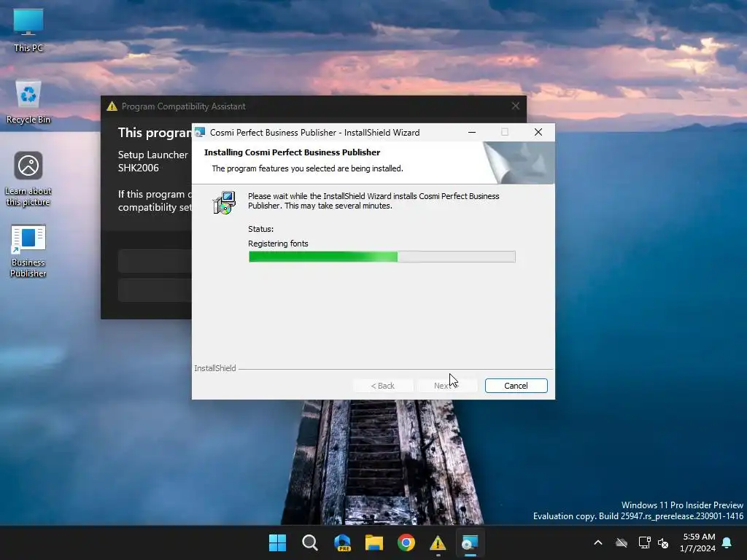Click the first button in Program Compatibility Assistant
This screenshot has height=560, width=747.
[x=155, y=260]
